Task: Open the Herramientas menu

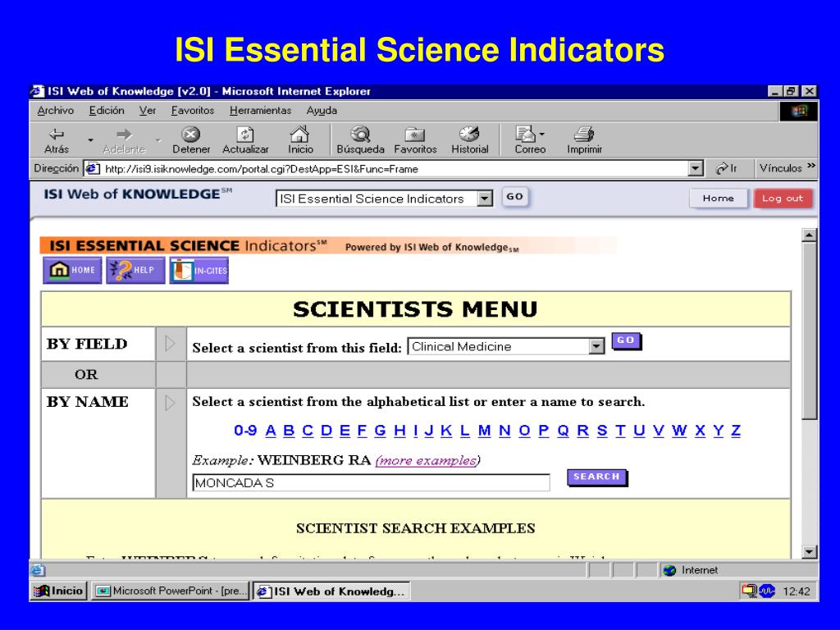Action: (x=260, y=111)
